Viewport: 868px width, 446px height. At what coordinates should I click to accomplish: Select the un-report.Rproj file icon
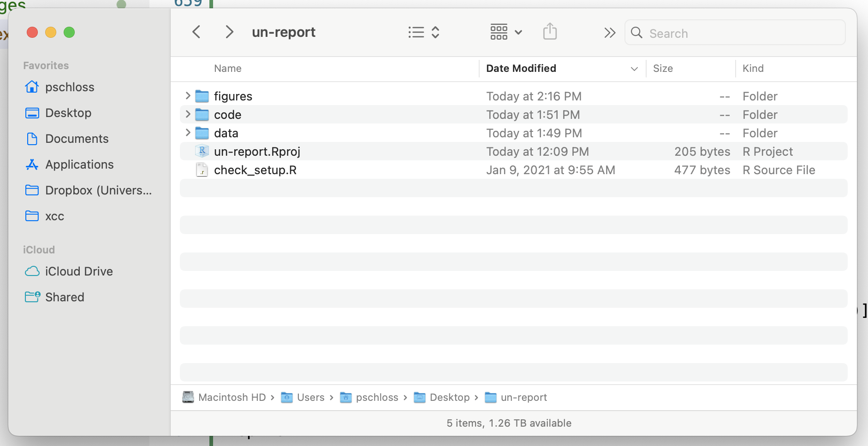(x=202, y=151)
